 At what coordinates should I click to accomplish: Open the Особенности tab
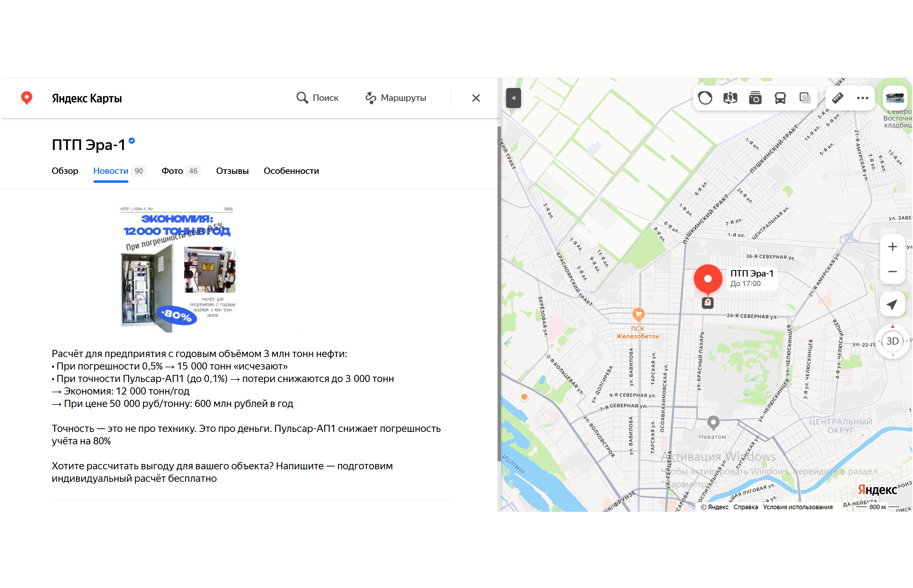pos(291,171)
